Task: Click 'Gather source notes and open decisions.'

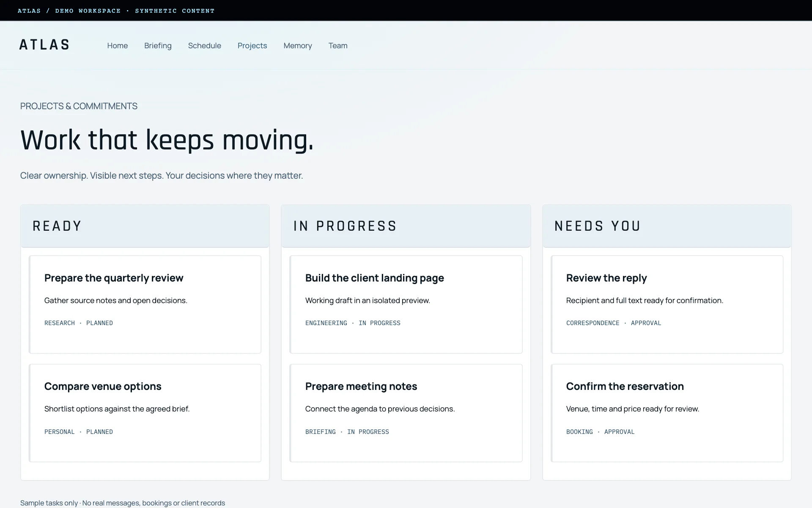Action: click(x=116, y=301)
